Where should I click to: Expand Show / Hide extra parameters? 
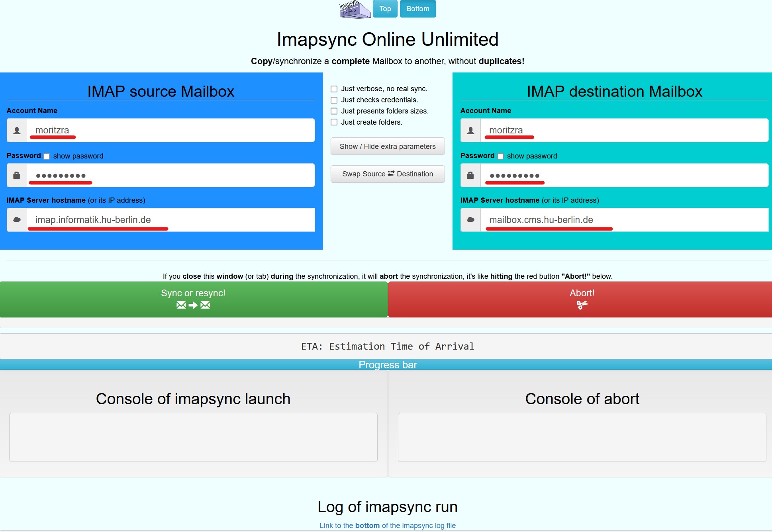click(387, 147)
